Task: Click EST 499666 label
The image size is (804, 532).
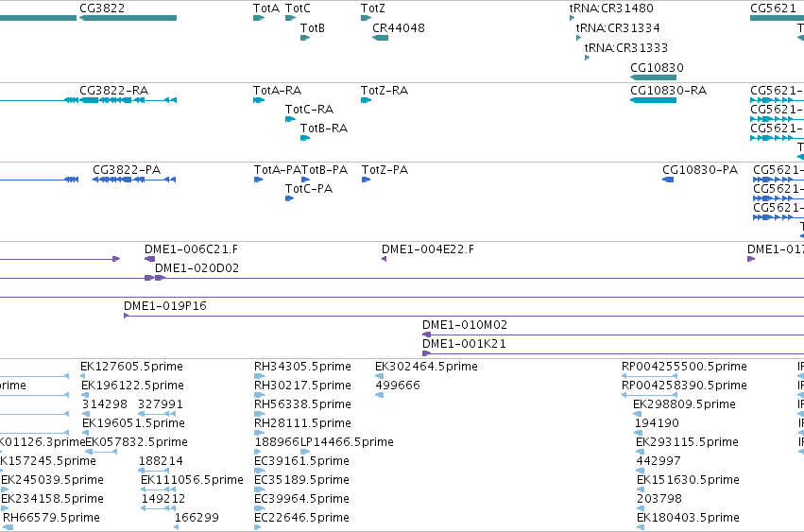Action: (x=398, y=386)
